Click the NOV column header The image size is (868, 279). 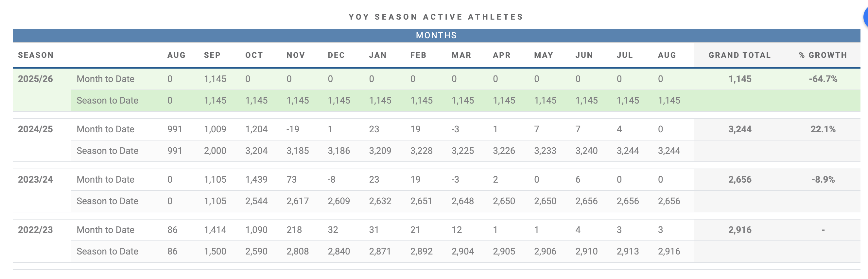click(x=296, y=55)
